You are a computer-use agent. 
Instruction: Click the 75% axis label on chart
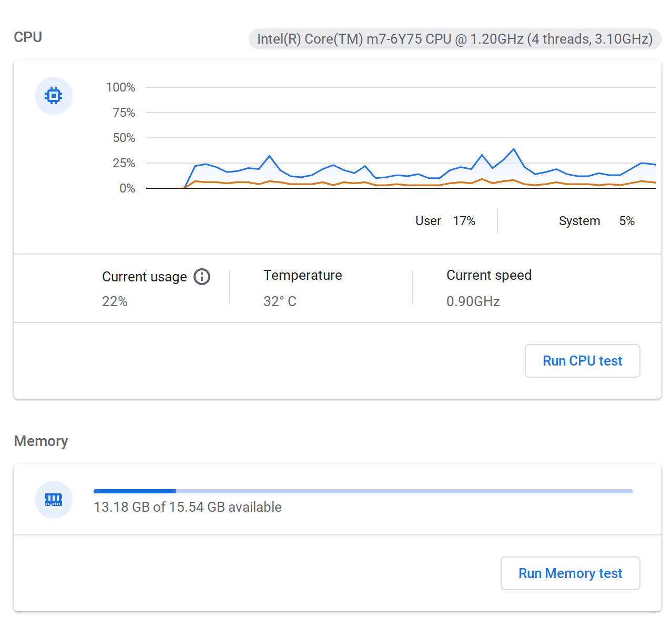click(124, 113)
